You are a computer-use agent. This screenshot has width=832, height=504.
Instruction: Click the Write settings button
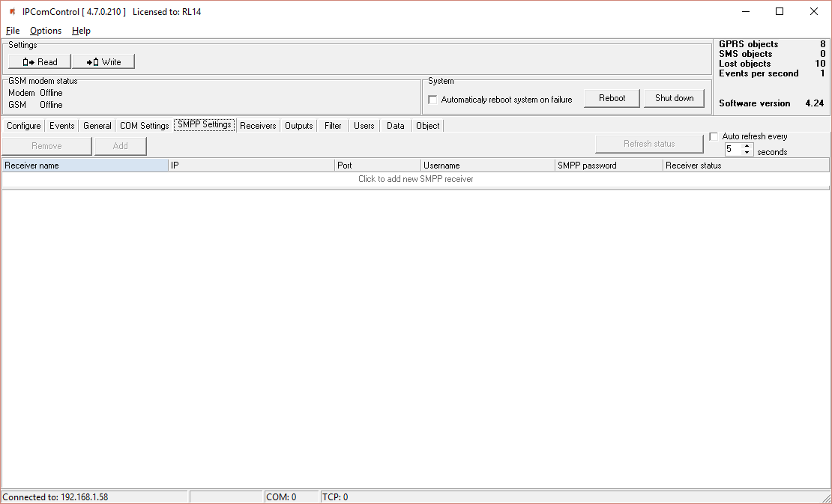point(103,62)
